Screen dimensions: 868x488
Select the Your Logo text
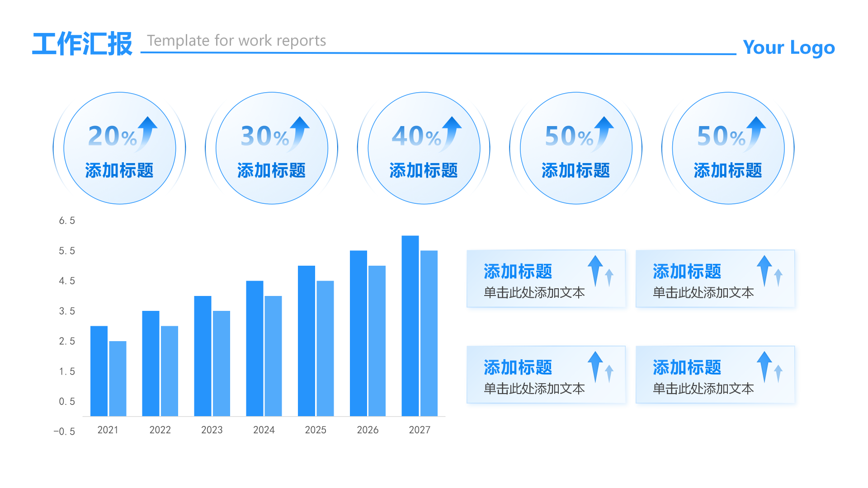point(788,47)
